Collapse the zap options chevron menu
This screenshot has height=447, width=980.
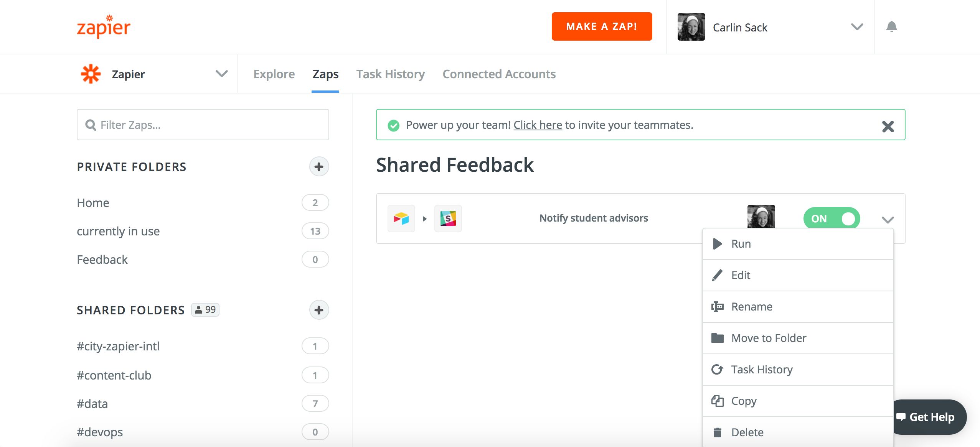[x=888, y=220]
